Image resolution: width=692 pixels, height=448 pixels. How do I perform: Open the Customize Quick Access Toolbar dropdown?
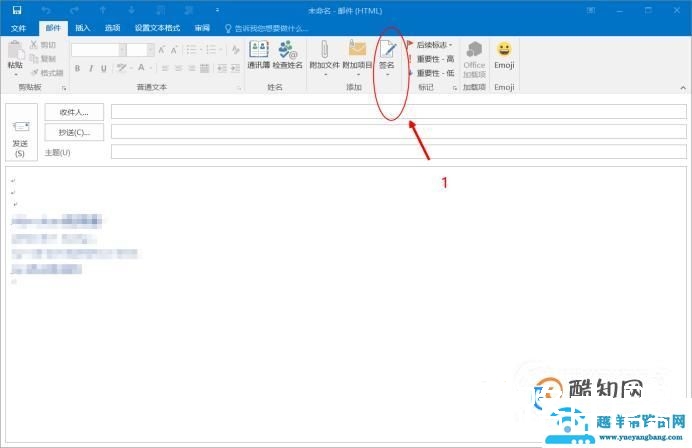[x=217, y=10]
